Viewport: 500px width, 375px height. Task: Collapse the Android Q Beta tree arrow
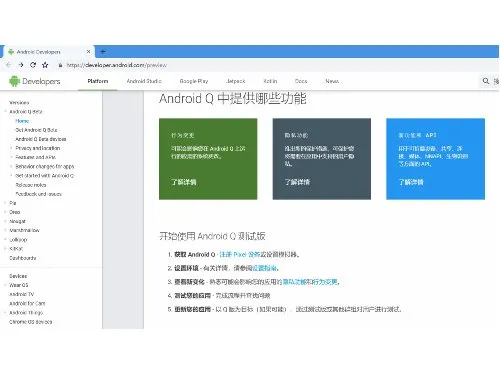(x=5, y=112)
